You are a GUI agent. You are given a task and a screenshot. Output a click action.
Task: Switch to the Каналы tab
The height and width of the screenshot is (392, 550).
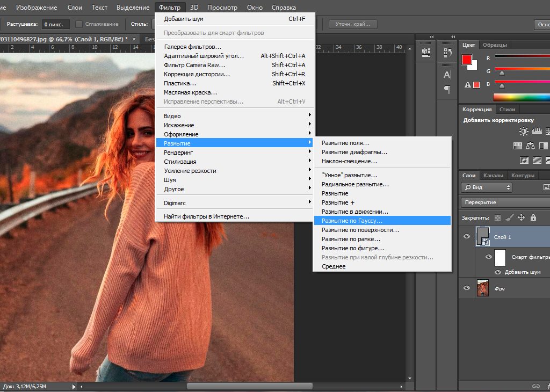[x=494, y=175]
